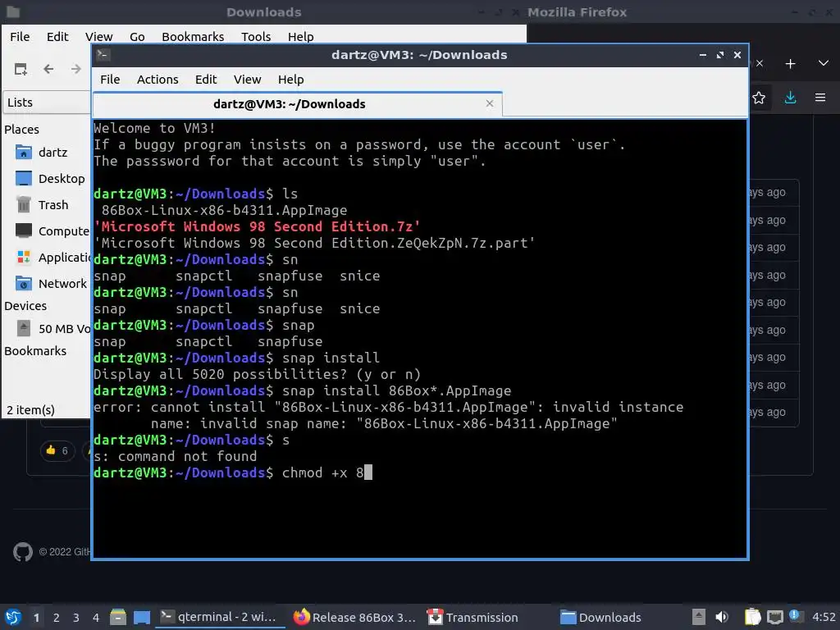Open the clipboard manager tray icon
The width and height of the screenshot is (840, 630).
tap(753, 617)
